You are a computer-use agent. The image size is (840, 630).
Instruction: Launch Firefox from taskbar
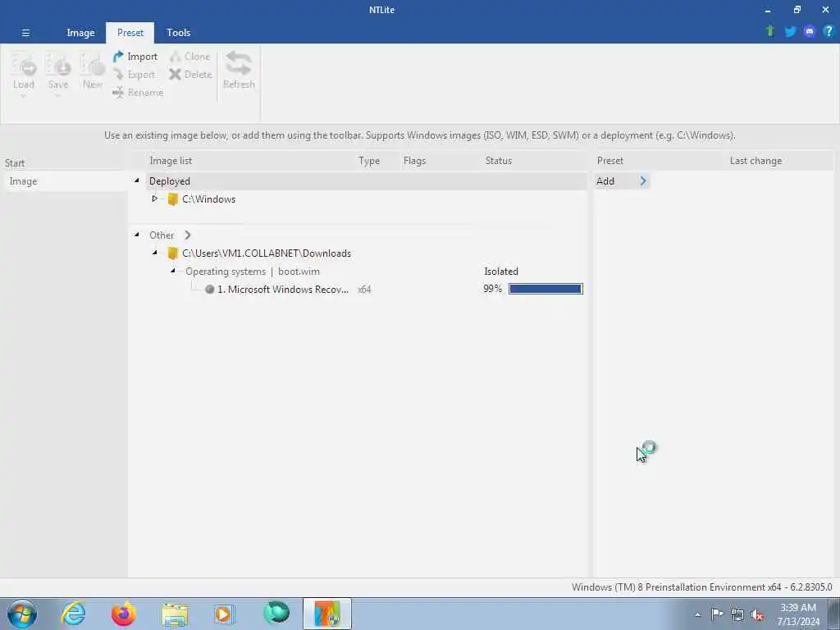[x=123, y=614]
